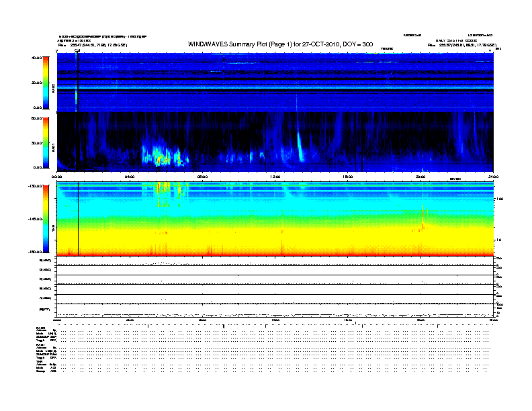The width and height of the screenshot is (532, 411).
Task: Click the 16:00 tick below RAD1 spectrogram
Action: click(348, 177)
